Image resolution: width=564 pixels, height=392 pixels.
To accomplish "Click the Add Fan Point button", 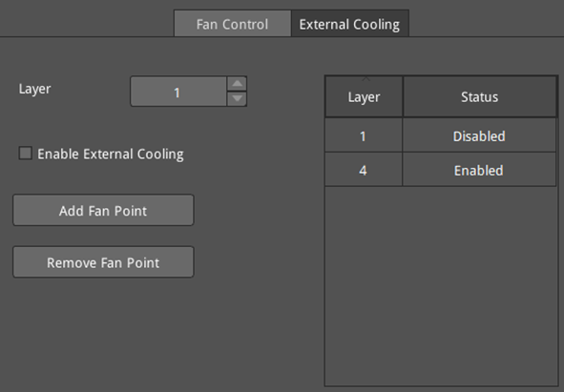I will (x=103, y=211).
